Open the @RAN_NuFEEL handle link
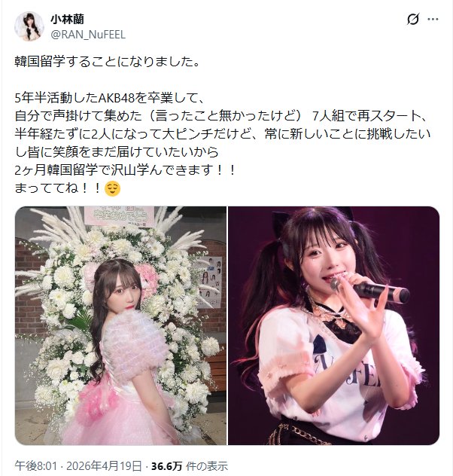This screenshot has height=476, width=453. pyautogui.click(x=88, y=35)
